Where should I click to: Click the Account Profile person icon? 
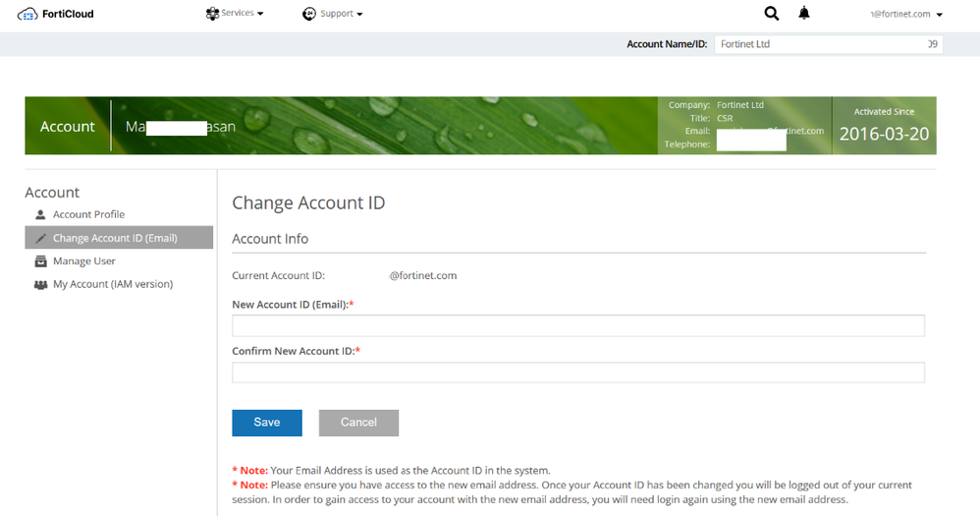tap(40, 214)
